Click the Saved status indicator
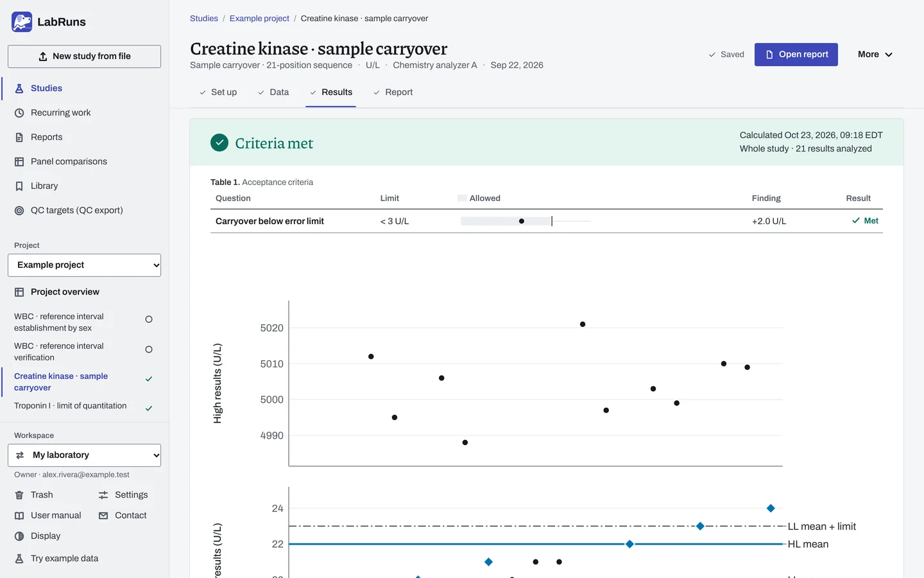The image size is (924, 578). click(726, 55)
